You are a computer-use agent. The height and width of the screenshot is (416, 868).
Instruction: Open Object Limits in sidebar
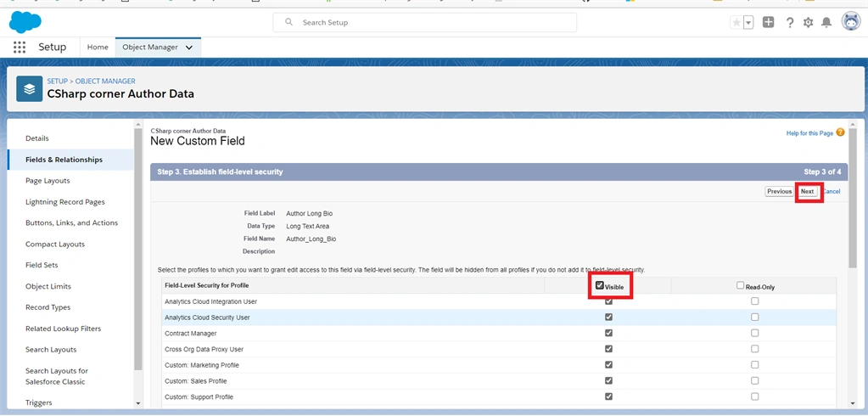tap(48, 286)
